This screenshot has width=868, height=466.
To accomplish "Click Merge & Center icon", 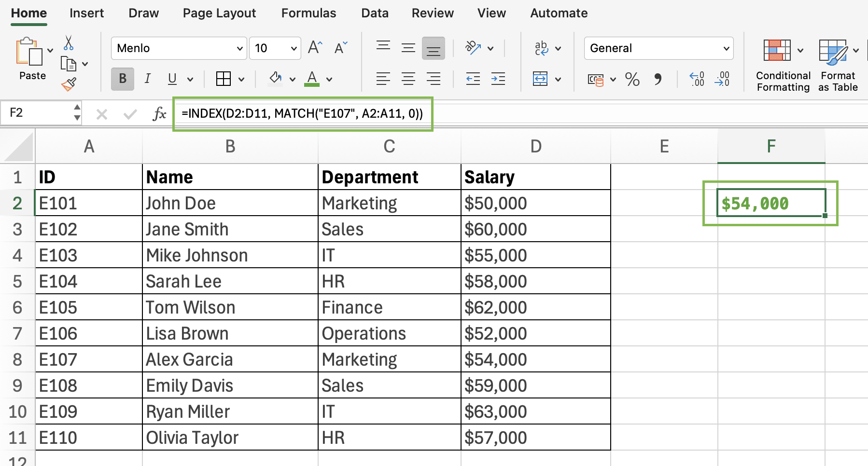I will click(x=540, y=79).
